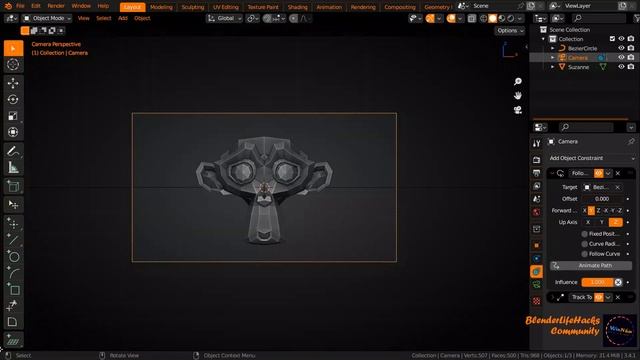The width and height of the screenshot is (640, 360).
Task: Select the Move tool
Action: [13, 83]
